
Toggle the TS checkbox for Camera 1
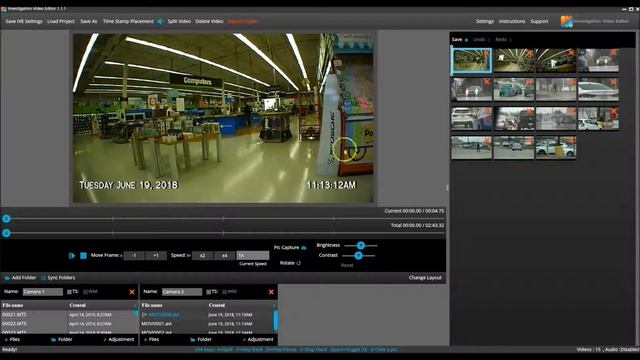69,292
